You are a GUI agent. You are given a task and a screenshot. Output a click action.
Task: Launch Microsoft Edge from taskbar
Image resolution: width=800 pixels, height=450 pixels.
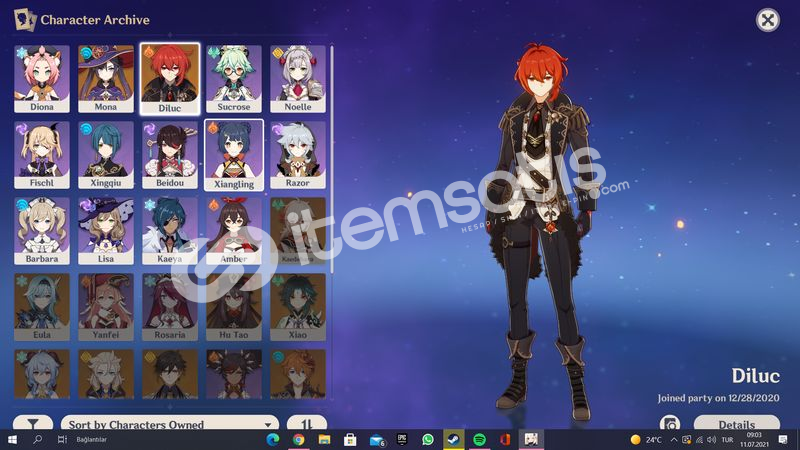coord(273,440)
